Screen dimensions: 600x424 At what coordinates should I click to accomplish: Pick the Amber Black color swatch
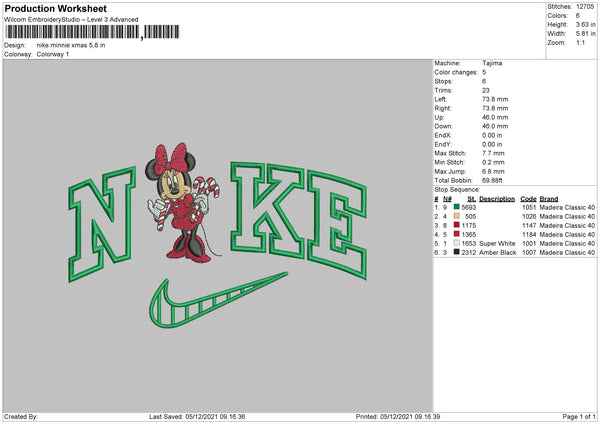pyautogui.click(x=456, y=252)
